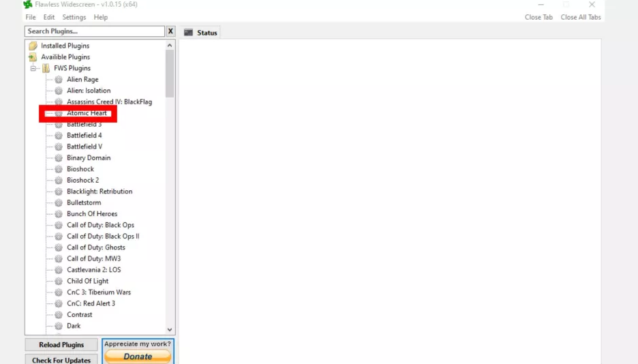The height and width of the screenshot is (364, 638).
Task: Click the gear icon beside Bioshock 2
Action: [x=59, y=180]
